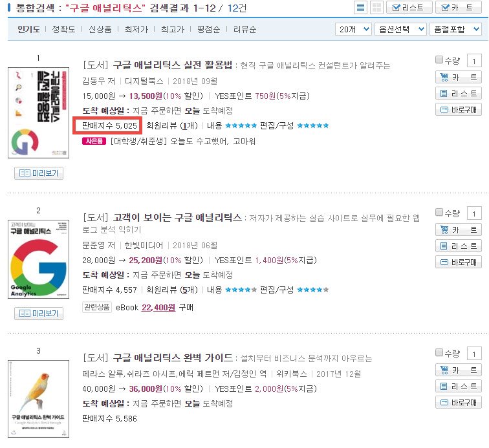Click discounted price 13,500원
Screen dimensions: 489x448
click(x=146, y=96)
